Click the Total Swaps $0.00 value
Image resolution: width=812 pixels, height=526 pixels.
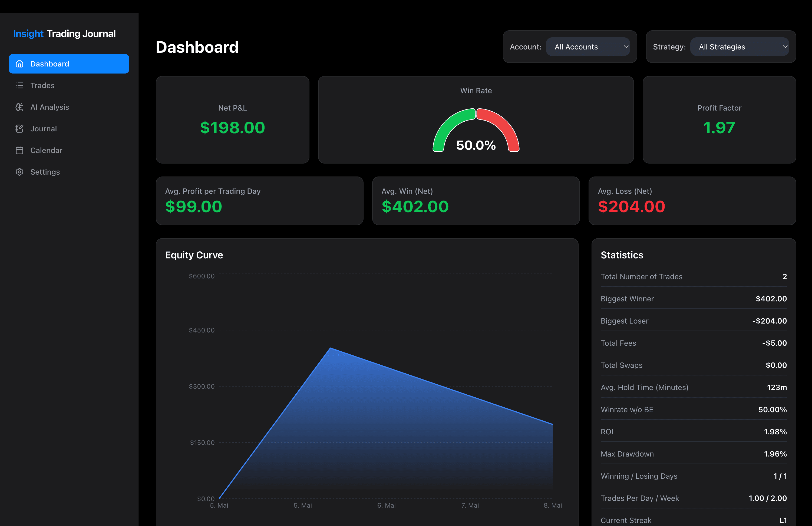(x=776, y=365)
